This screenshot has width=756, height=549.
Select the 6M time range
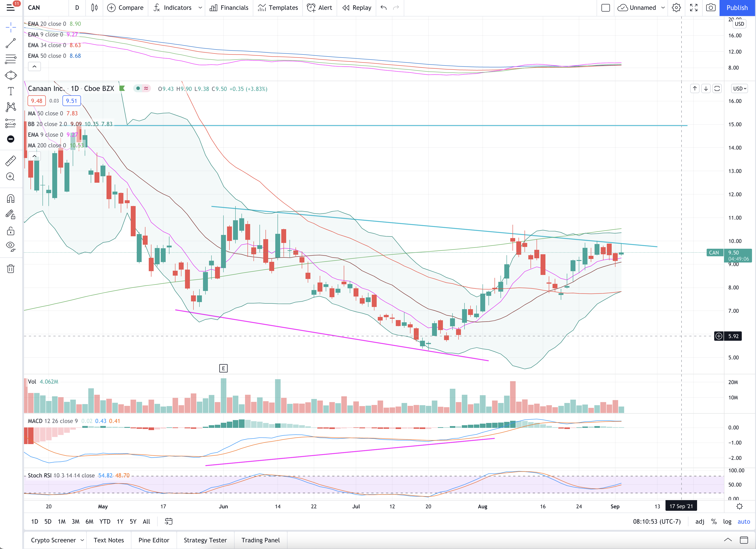pos(89,522)
